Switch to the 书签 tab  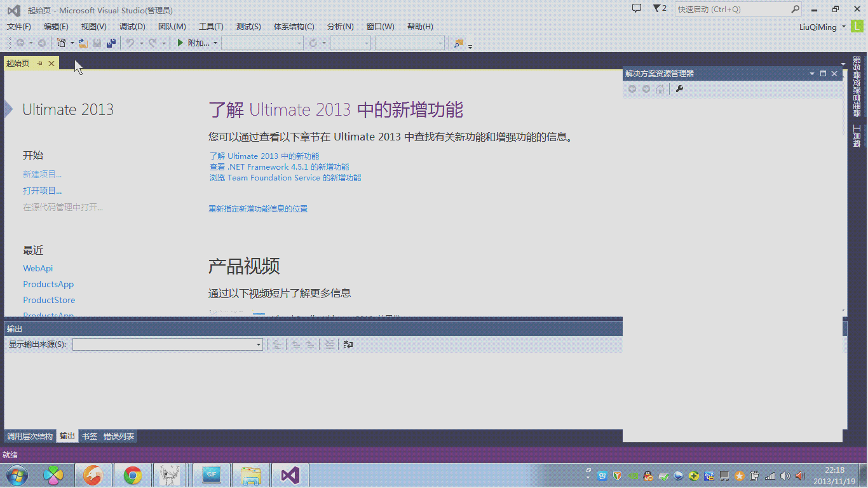pos(90,437)
